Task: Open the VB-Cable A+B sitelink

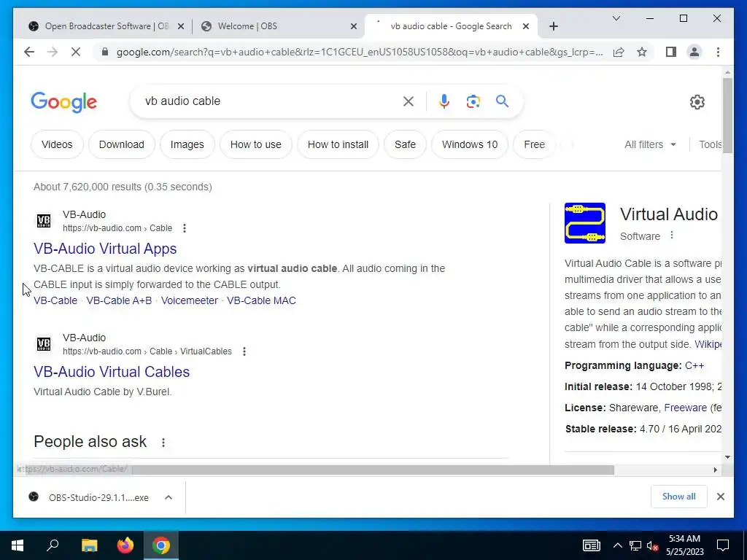Action: [x=119, y=300]
